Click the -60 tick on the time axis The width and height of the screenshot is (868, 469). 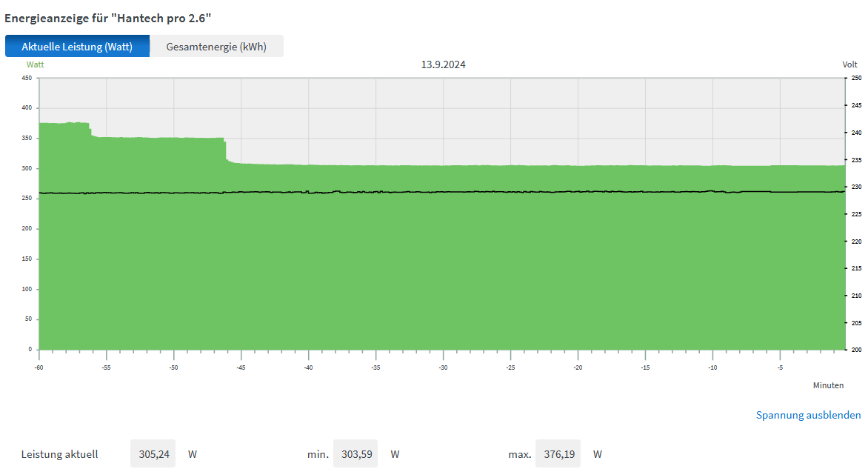point(39,367)
